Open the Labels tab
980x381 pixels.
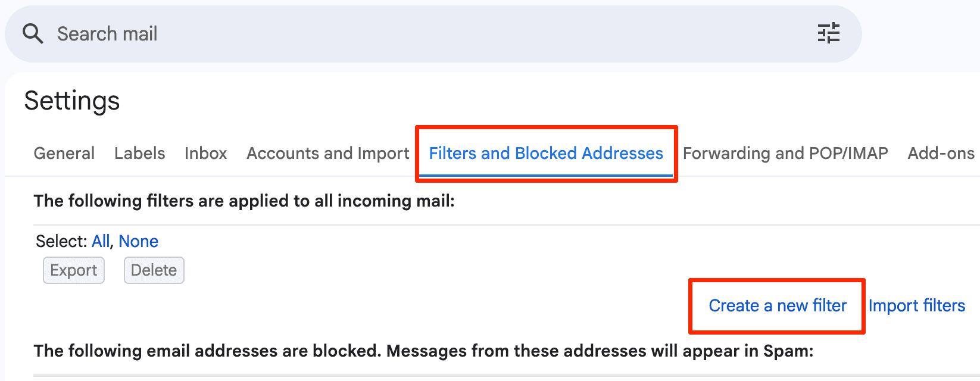coord(139,153)
